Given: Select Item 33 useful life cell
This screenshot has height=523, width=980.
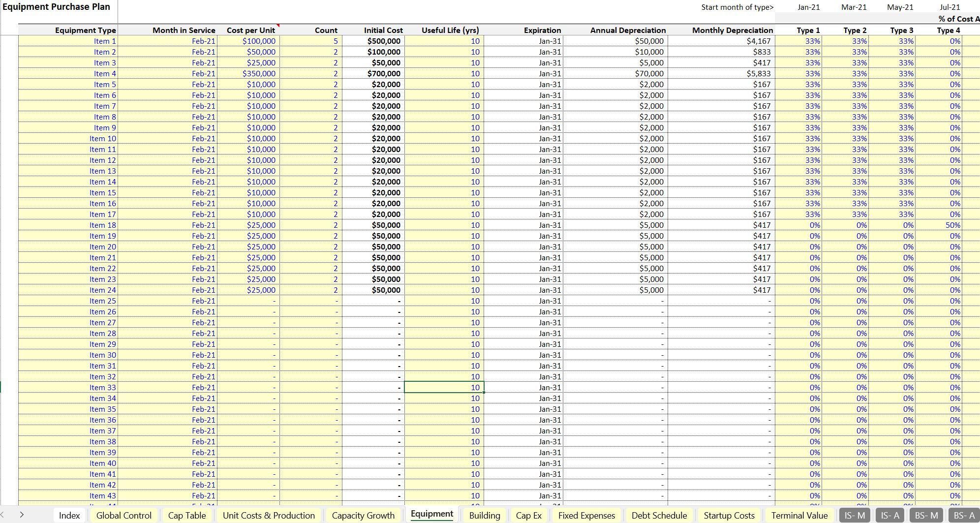Looking at the screenshot, I should click(444, 387).
